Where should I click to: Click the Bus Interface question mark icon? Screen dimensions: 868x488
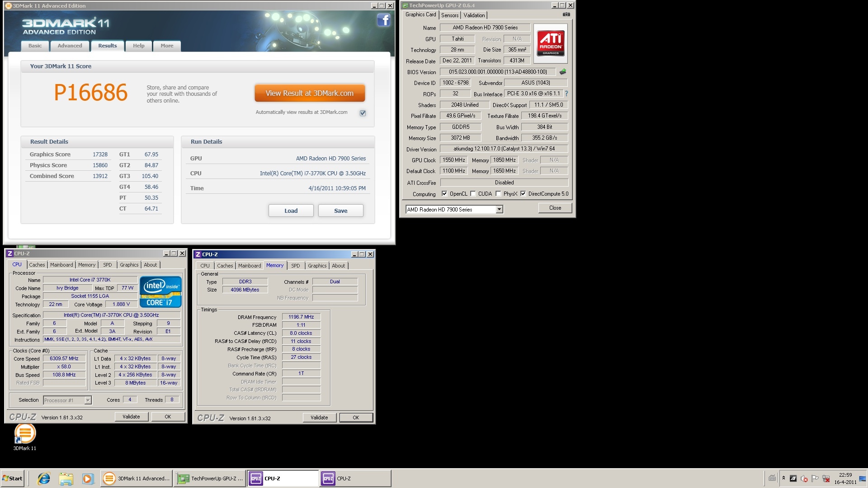tap(566, 94)
